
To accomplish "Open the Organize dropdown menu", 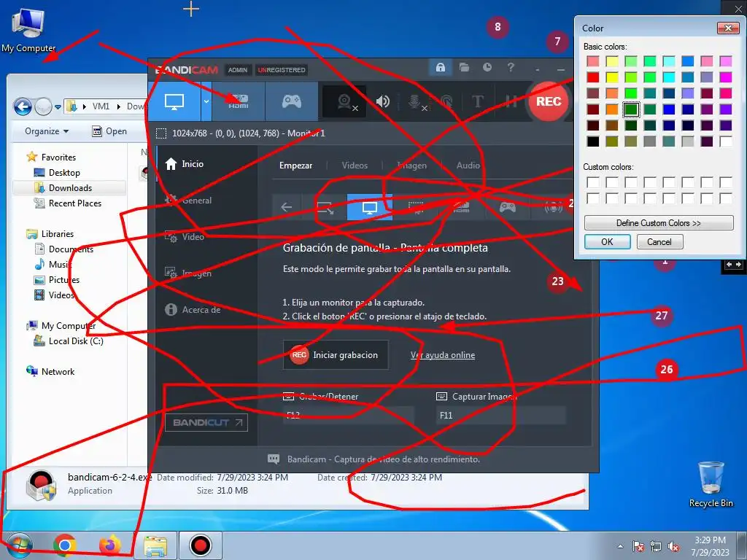I will [47, 131].
